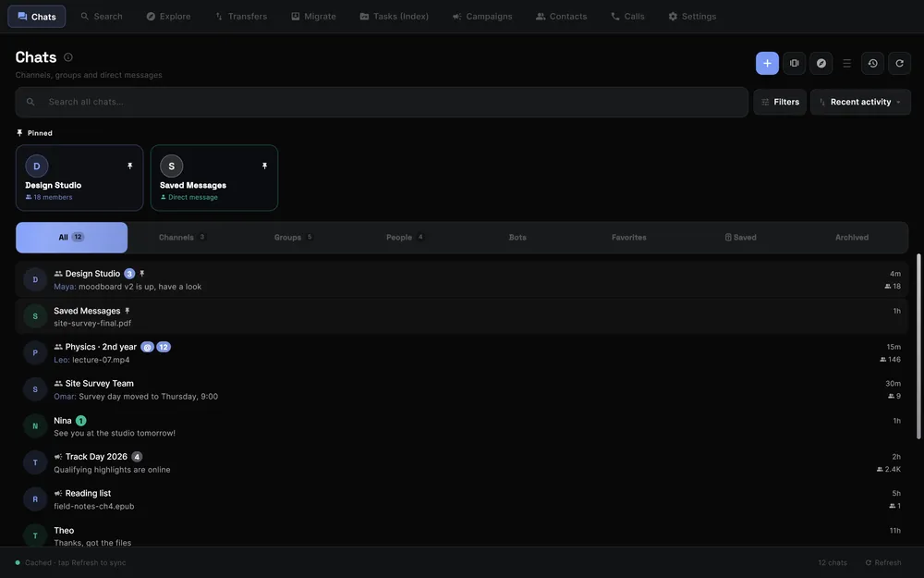Click Site Survey Team row avatar
This screenshot has width=924, height=578.
click(x=35, y=389)
